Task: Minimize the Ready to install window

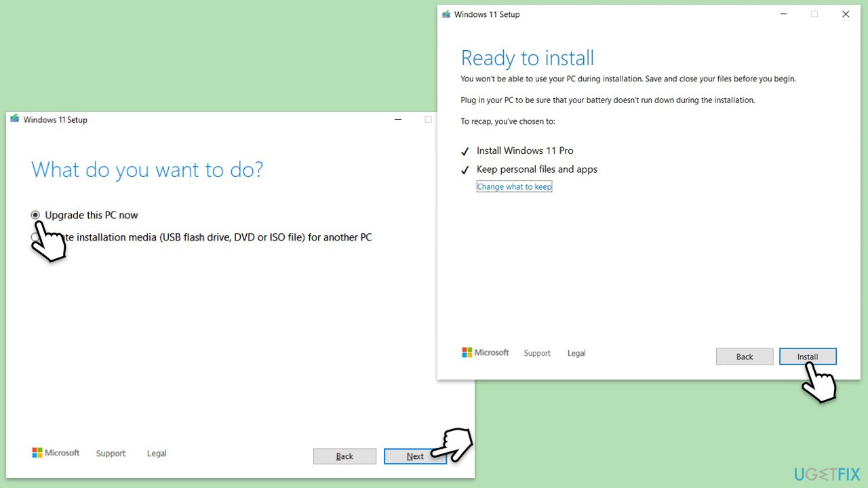Action: coord(783,14)
